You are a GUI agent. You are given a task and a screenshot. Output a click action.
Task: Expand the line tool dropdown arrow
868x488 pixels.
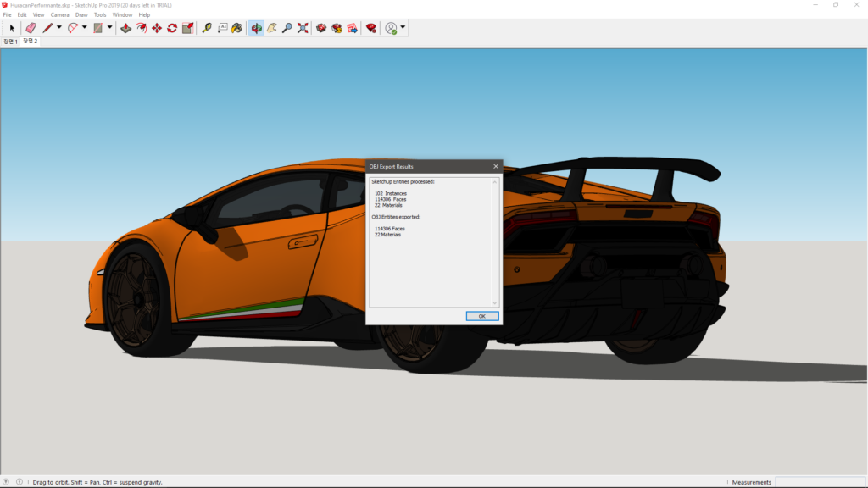(58, 28)
